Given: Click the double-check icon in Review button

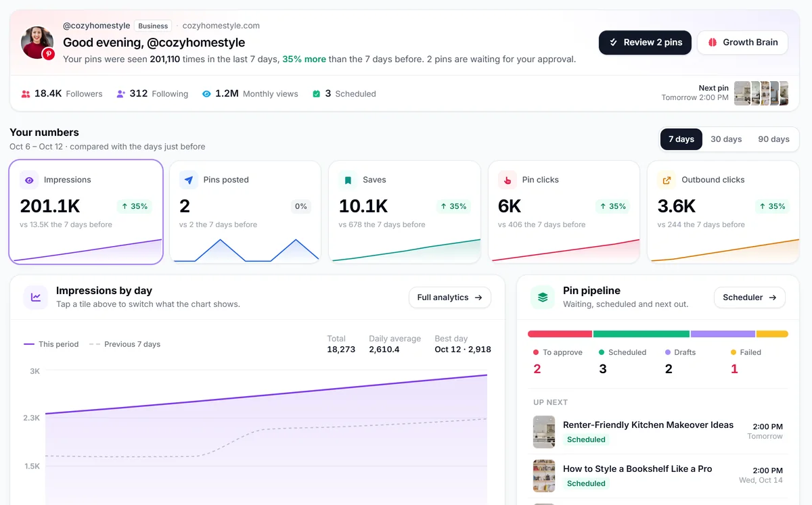Looking at the screenshot, I should pyautogui.click(x=613, y=42).
